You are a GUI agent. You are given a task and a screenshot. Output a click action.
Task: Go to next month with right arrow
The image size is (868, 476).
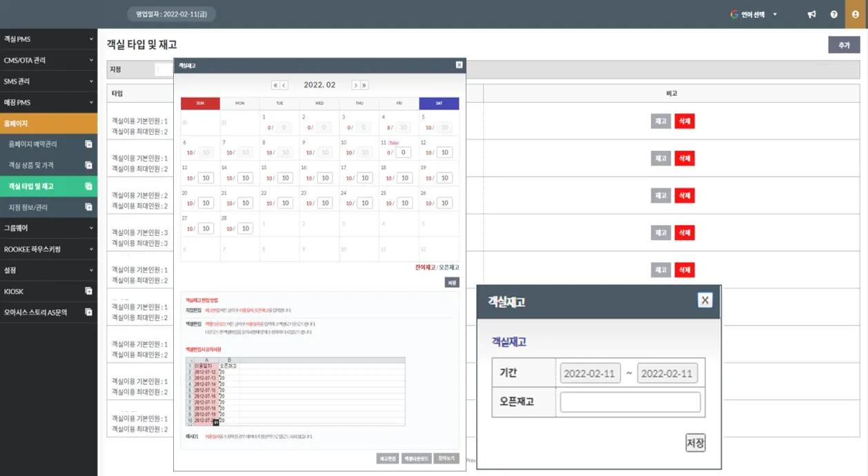356,85
